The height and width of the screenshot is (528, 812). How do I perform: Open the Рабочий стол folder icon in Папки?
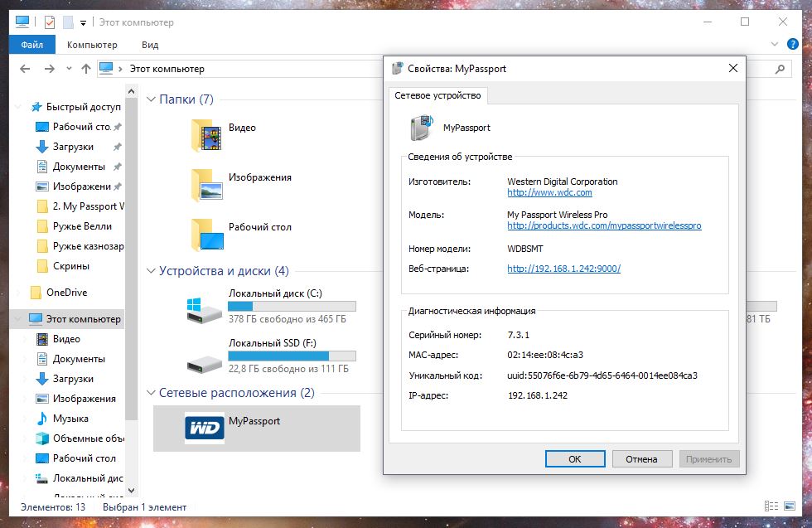[x=206, y=235]
